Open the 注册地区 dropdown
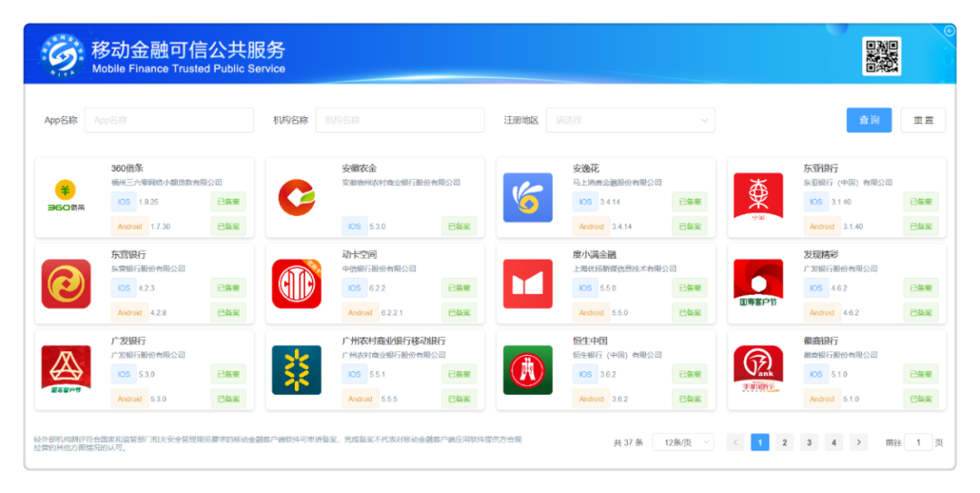Viewport: 980px width, 493px height. pos(631,120)
